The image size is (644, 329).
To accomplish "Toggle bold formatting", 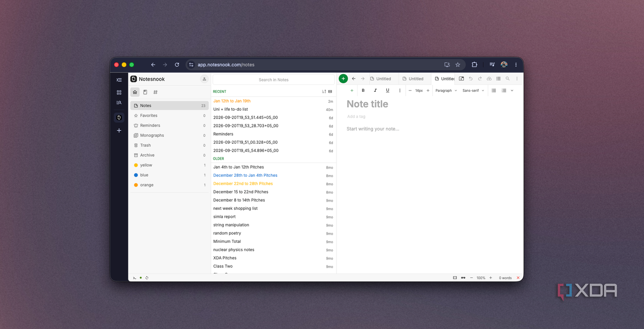I will tap(363, 91).
